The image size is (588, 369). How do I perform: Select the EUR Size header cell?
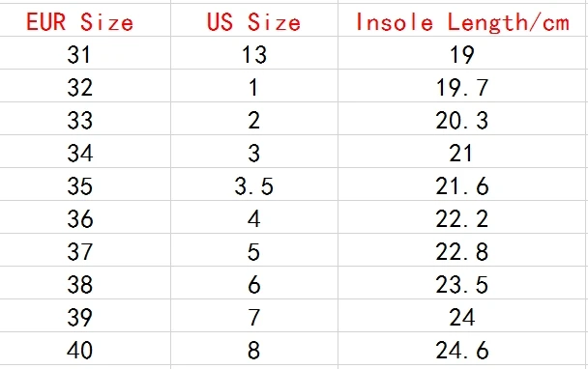point(85,20)
